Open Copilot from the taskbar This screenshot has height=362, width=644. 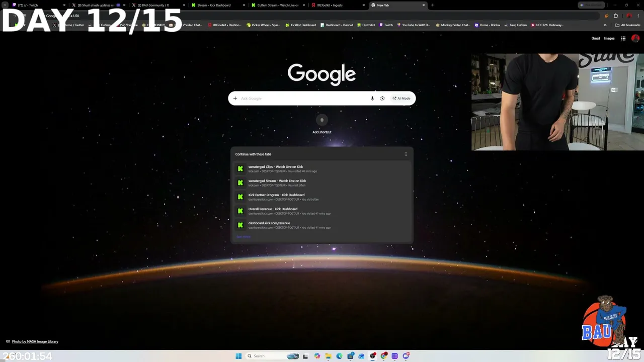(x=317, y=356)
